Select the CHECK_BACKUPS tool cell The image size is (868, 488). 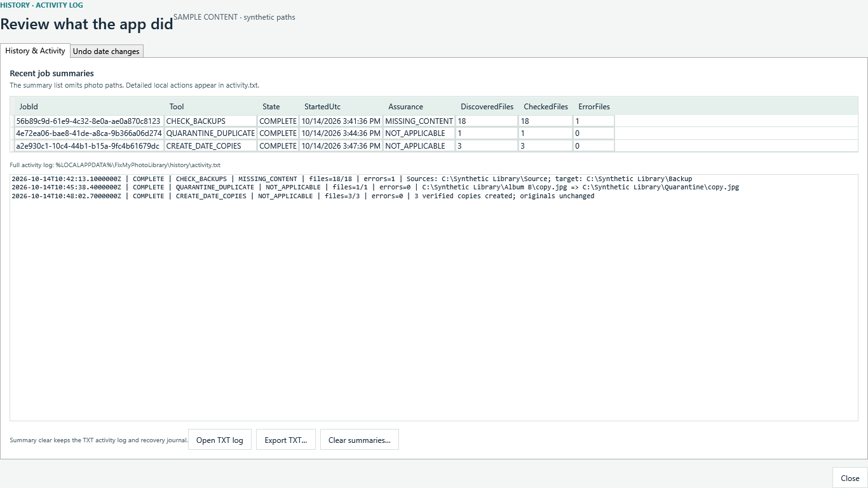point(211,121)
